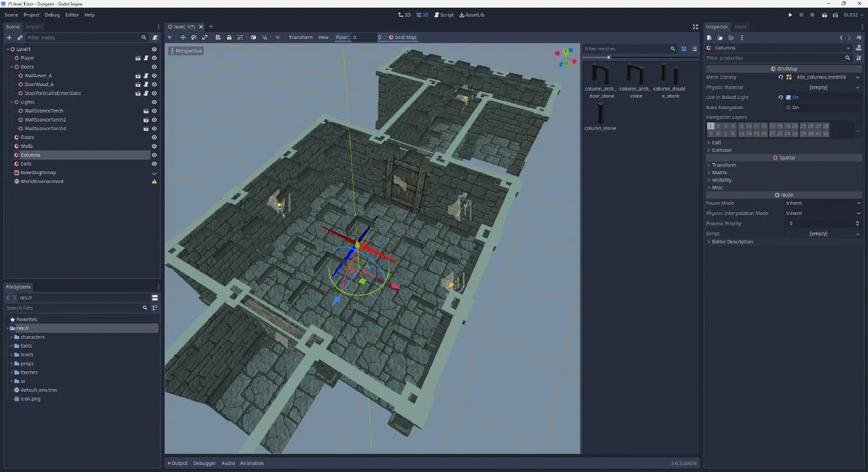
Task: Open WallSconceTorch2 scene in editor icon
Action: [x=146, y=120]
